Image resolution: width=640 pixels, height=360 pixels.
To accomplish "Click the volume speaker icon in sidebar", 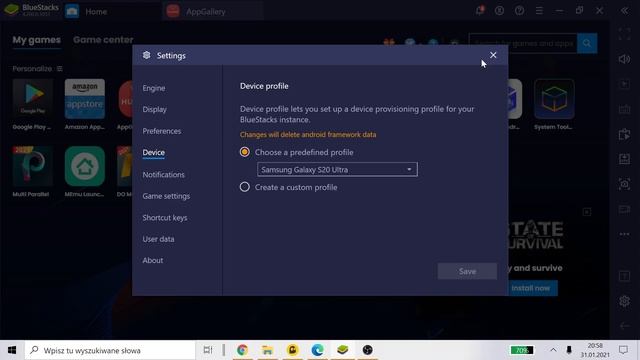I will 624,59.
